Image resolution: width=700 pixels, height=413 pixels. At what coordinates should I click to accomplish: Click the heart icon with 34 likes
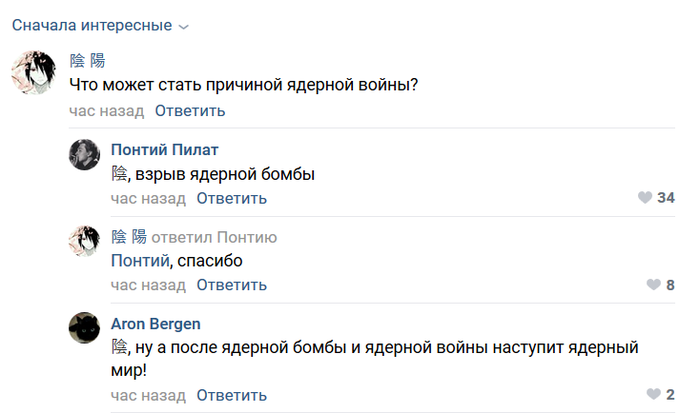tap(645, 198)
